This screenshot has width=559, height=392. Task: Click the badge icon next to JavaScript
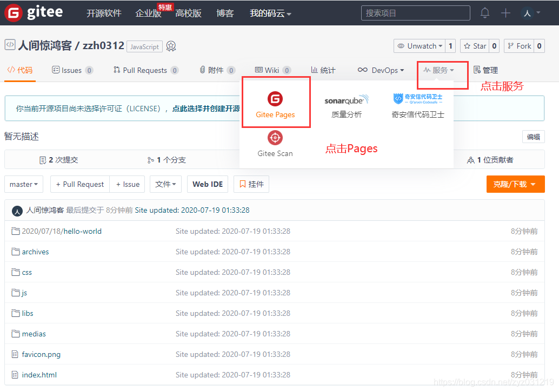171,46
